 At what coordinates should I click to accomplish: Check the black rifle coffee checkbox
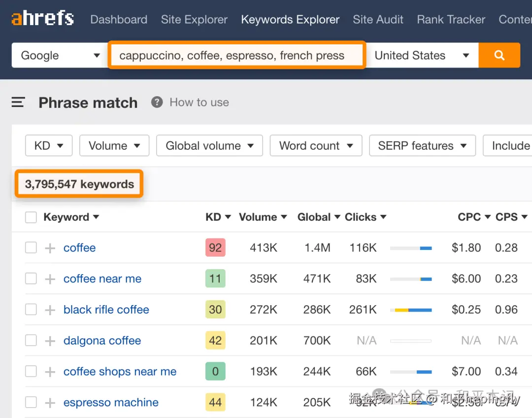31,310
